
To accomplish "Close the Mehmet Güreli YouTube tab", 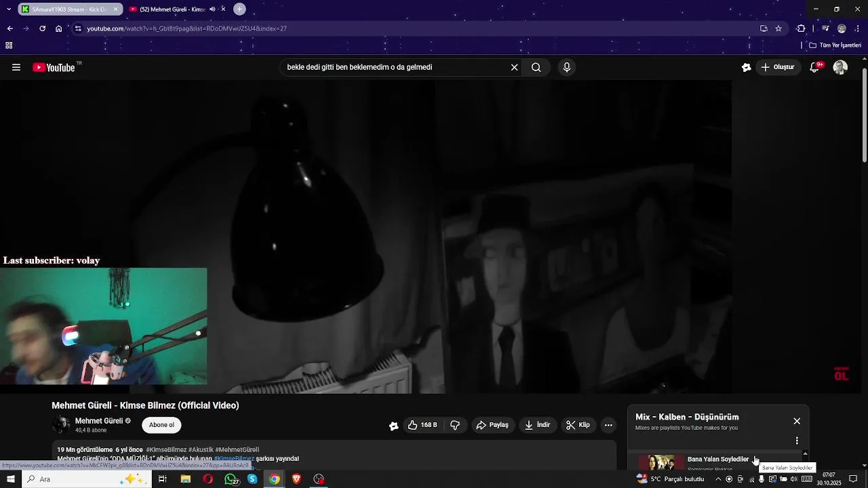I will point(223,9).
